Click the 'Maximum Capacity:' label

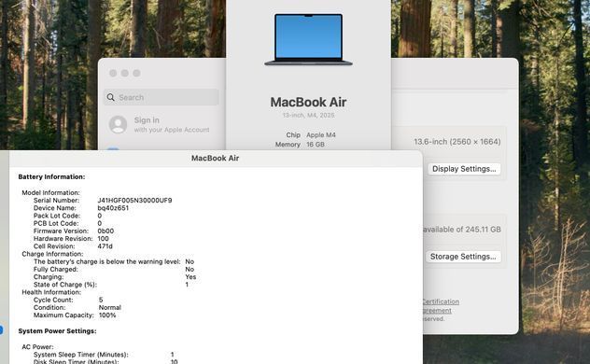point(63,315)
